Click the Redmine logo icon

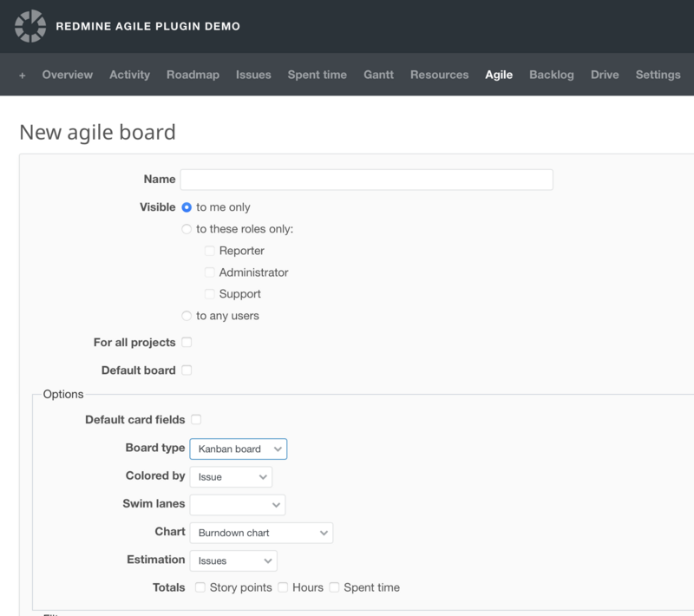(30, 26)
